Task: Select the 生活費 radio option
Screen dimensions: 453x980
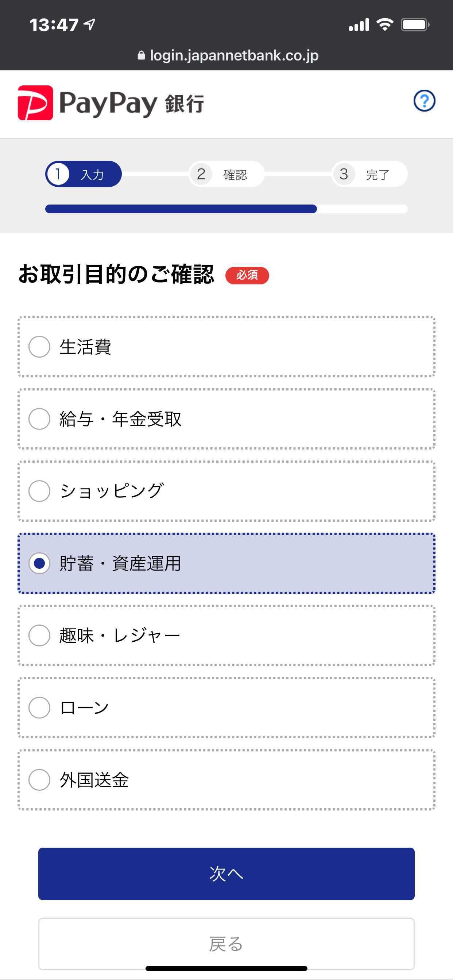Action: [40, 347]
